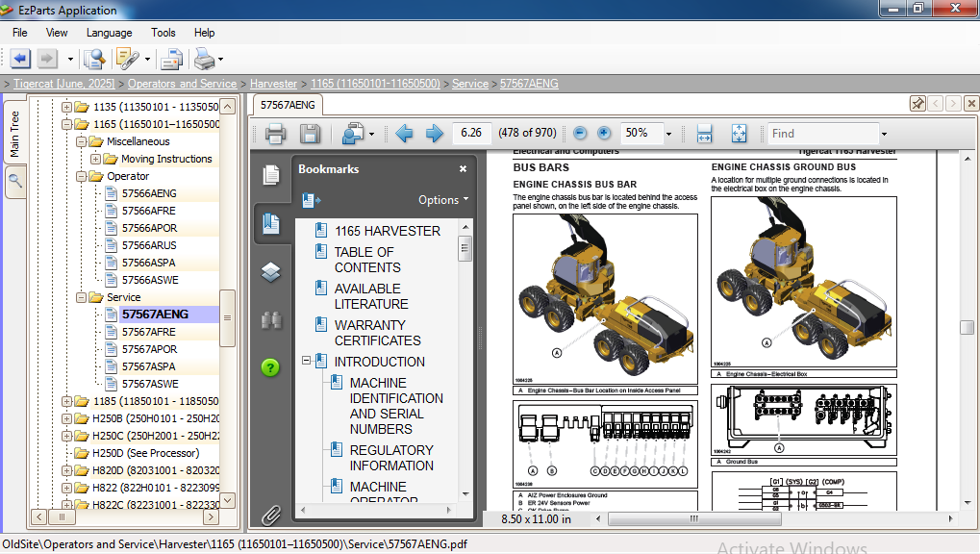Collapse the Operator folder node

(x=81, y=176)
